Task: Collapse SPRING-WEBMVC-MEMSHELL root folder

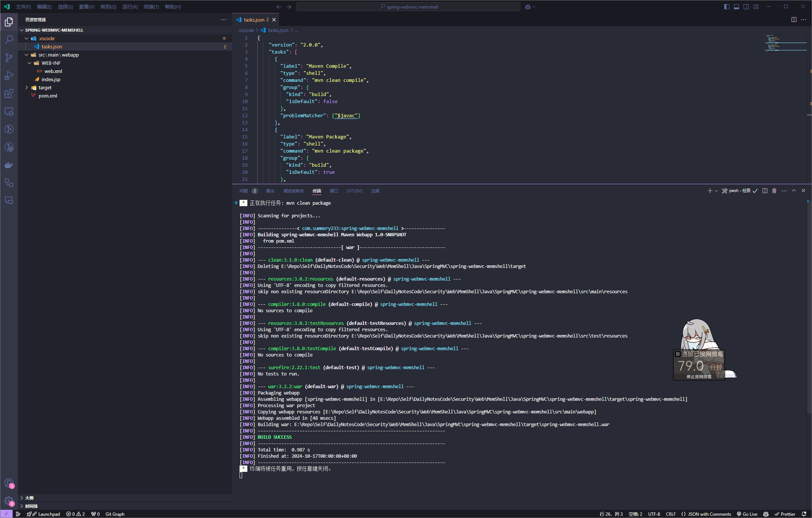Action: pyautogui.click(x=22, y=30)
